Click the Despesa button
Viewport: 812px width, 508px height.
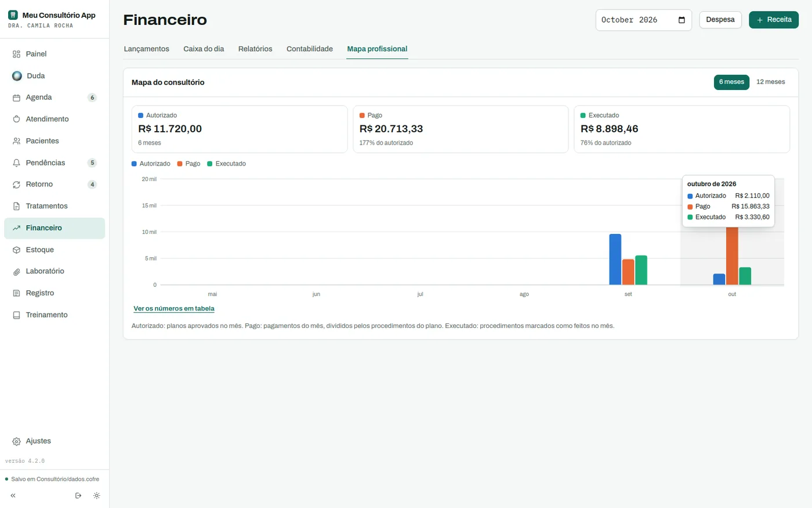pos(720,20)
